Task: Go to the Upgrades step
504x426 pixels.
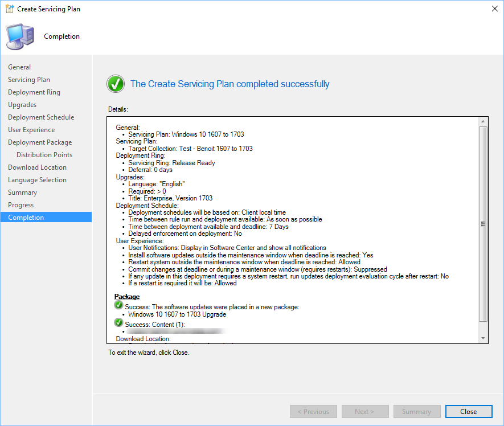Action: (x=22, y=105)
